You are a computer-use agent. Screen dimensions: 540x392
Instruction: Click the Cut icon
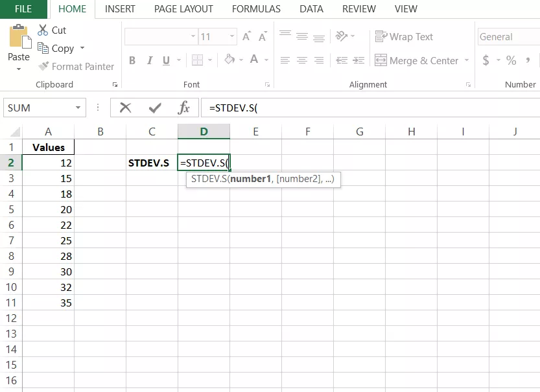(x=43, y=30)
